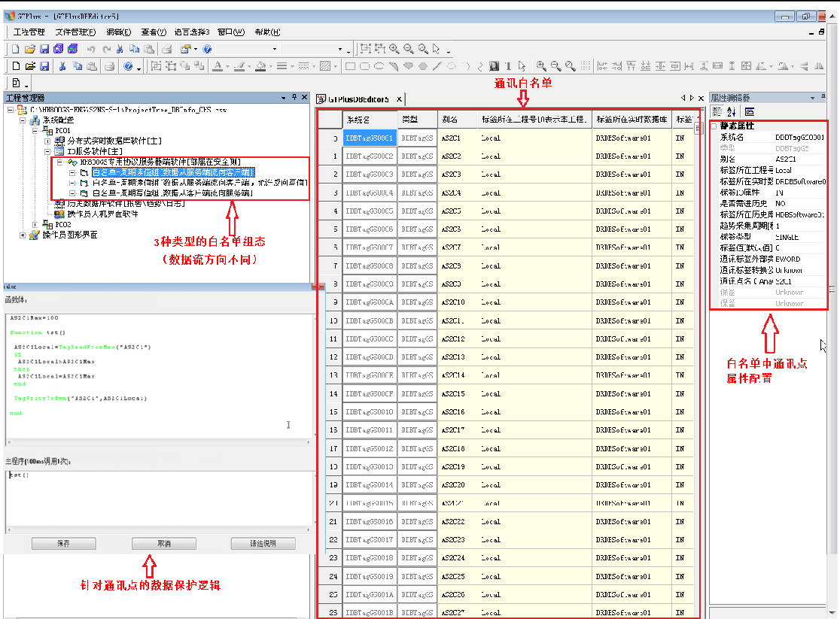840x619 pixels.
Task: Pin the 工程管理器 panel
Action: coord(294,98)
